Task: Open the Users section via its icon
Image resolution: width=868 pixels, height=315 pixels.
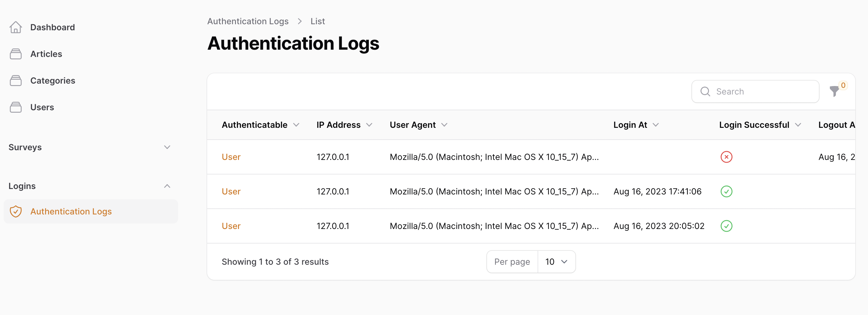Action: [15, 107]
